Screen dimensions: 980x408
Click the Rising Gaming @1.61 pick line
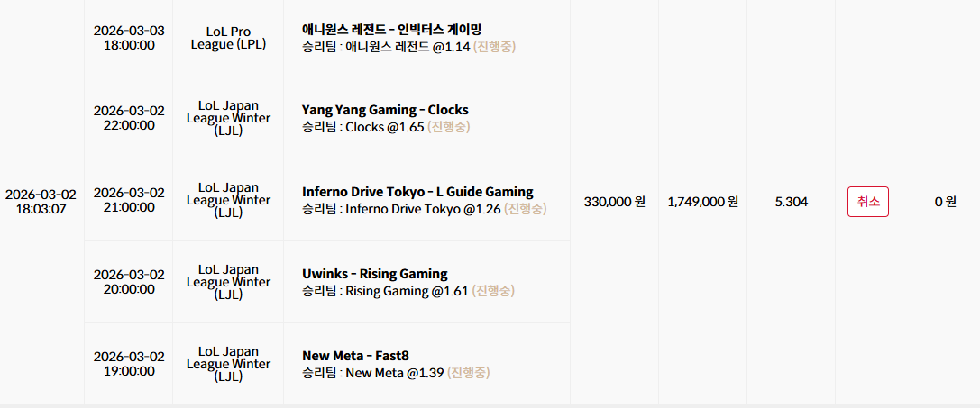coord(408,291)
